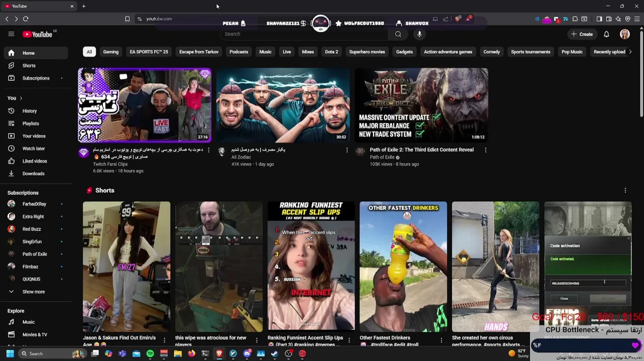Open Spotify from the taskbar

pyautogui.click(x=150, y=353)
